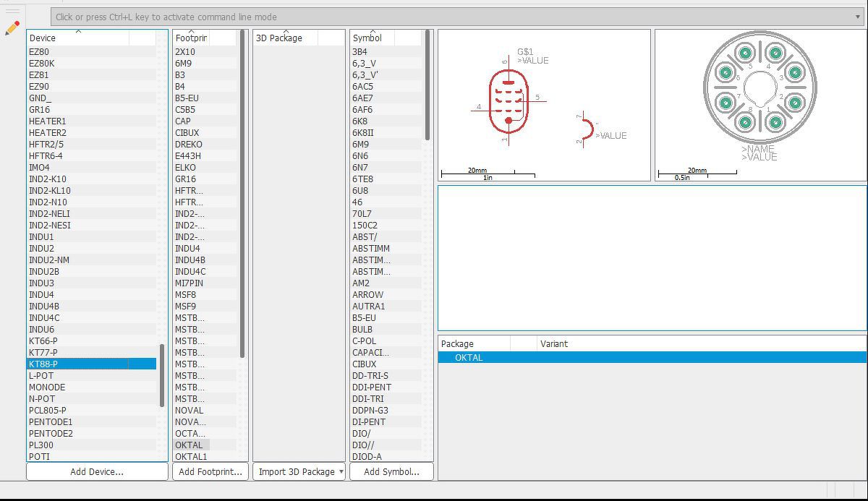Image resolution: width=868 pixels, height=501 pixels.
Task: Select the PENTODE2 device
Action: pyautogui.click(x=92, y=433)
